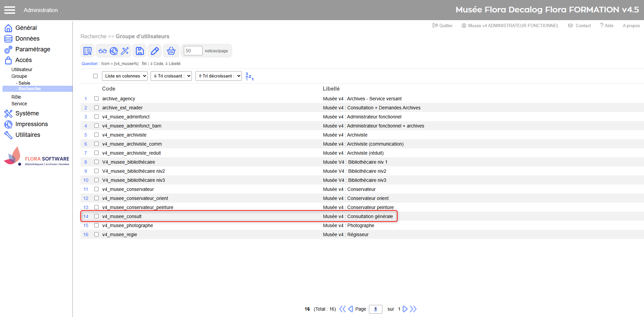Click the globe export icon

[114, 51]
